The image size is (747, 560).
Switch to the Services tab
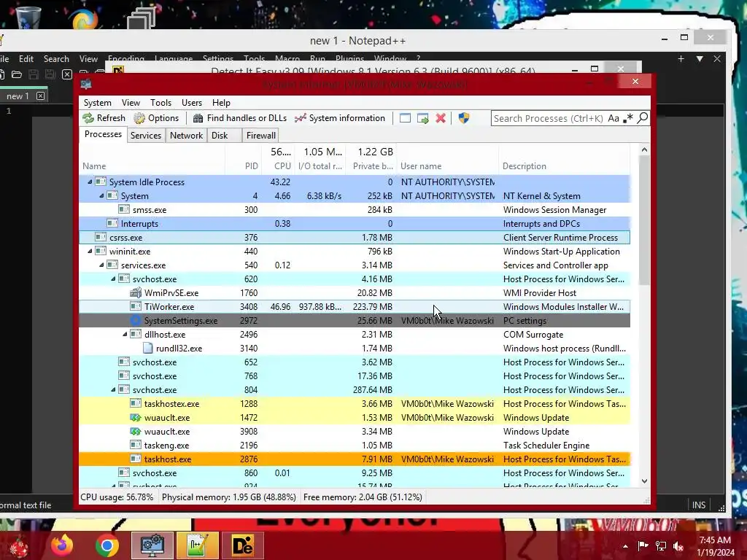pos(146,135)
